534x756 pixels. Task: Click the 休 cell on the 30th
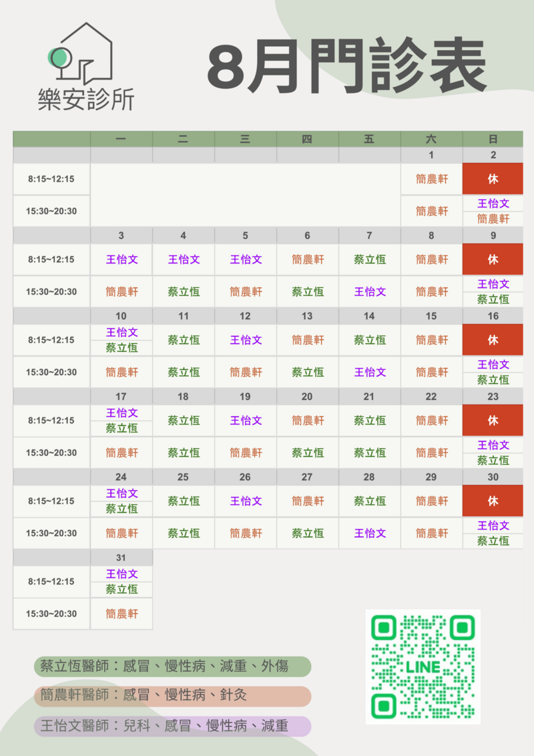coord(493,501)
